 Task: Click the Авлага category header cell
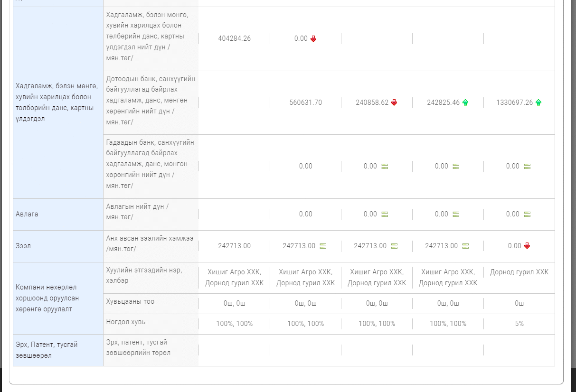click(x=58, y=215)
